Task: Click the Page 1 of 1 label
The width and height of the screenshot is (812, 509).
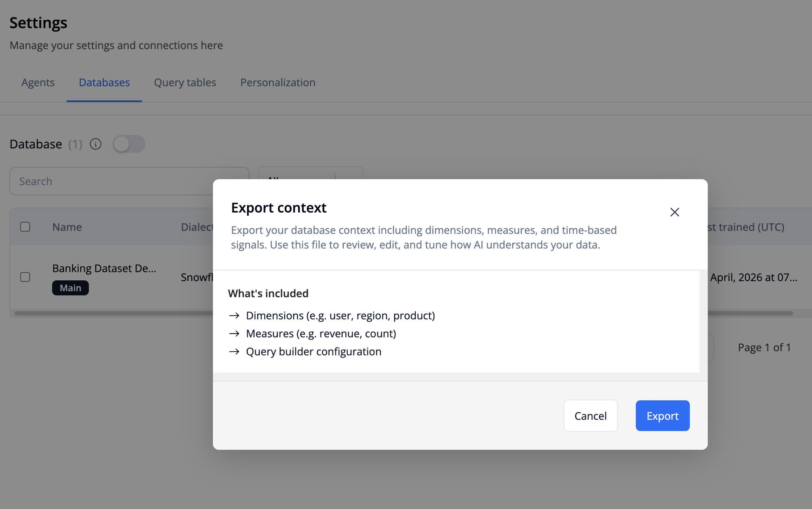Action: pyautogui.click(x=764, y=347)
